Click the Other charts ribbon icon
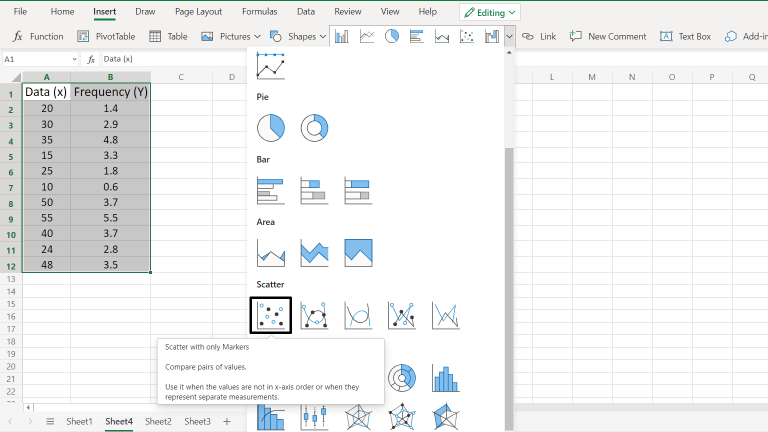Screen dimensions: 768x432 click(492, 36)
